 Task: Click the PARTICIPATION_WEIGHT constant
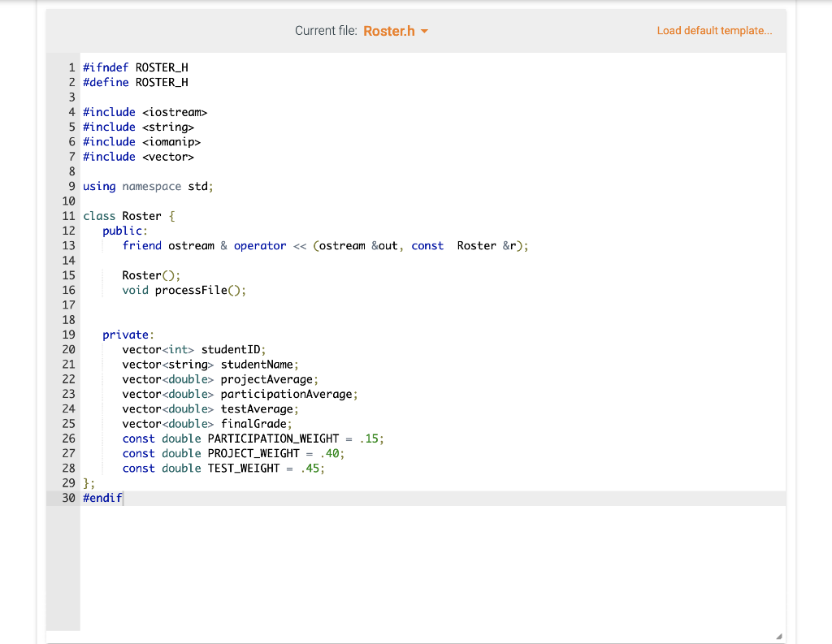pyautogui.click(x=272, y=439)
